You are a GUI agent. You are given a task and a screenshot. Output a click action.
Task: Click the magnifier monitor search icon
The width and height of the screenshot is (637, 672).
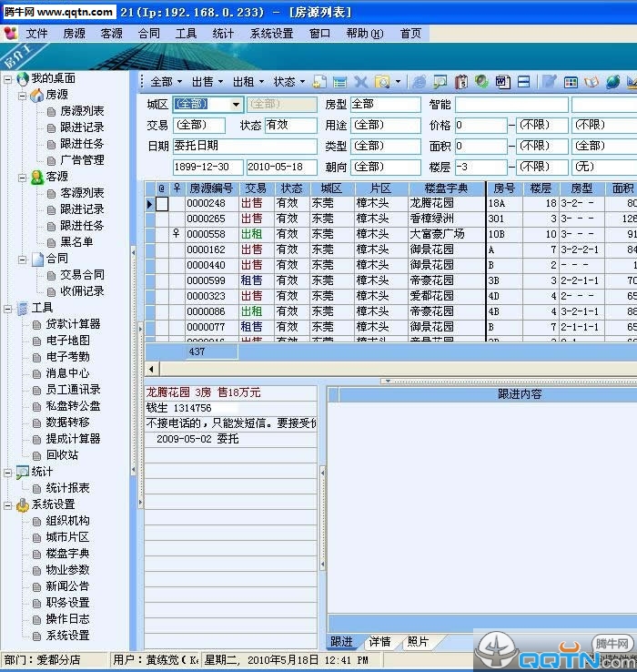coord(440,81)
